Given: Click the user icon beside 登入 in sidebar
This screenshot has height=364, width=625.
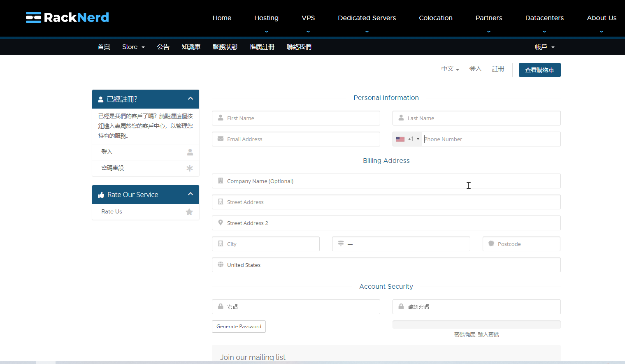Looking at the screenshot, I should 190,152.
